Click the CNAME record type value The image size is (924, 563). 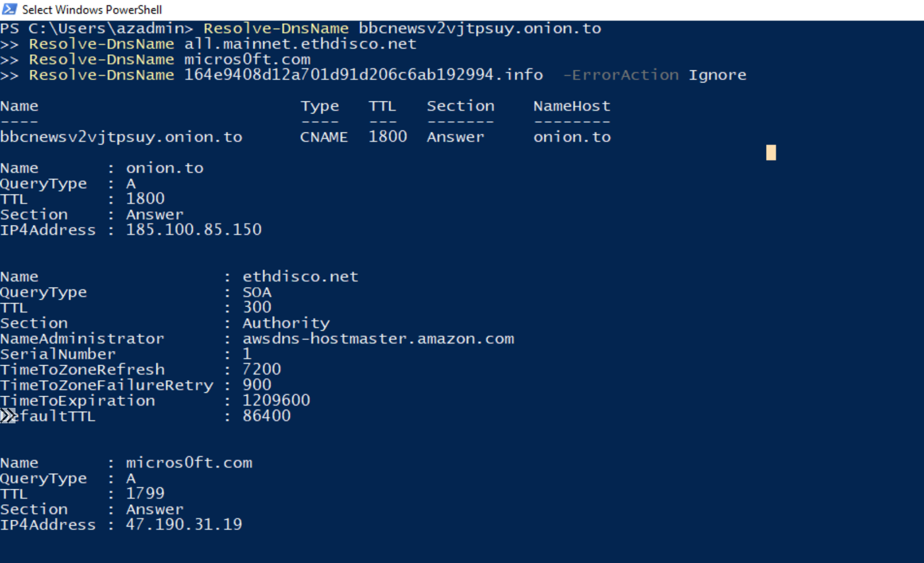pyautogui.click(x=324, y=137)
